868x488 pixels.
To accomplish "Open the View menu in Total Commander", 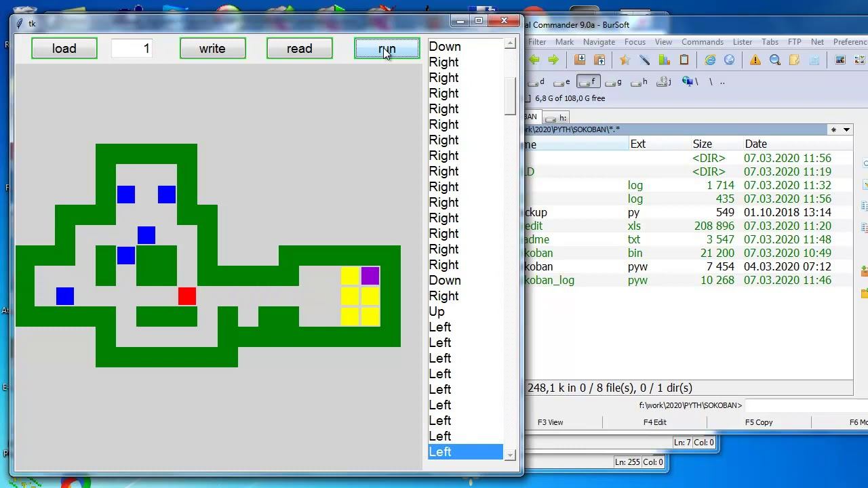I will click(663, 42).
